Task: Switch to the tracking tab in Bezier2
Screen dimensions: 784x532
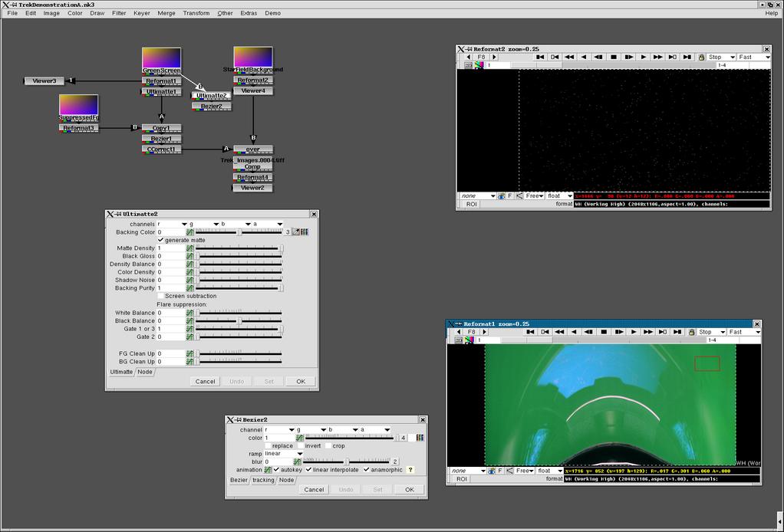Action: click(263, 480)
